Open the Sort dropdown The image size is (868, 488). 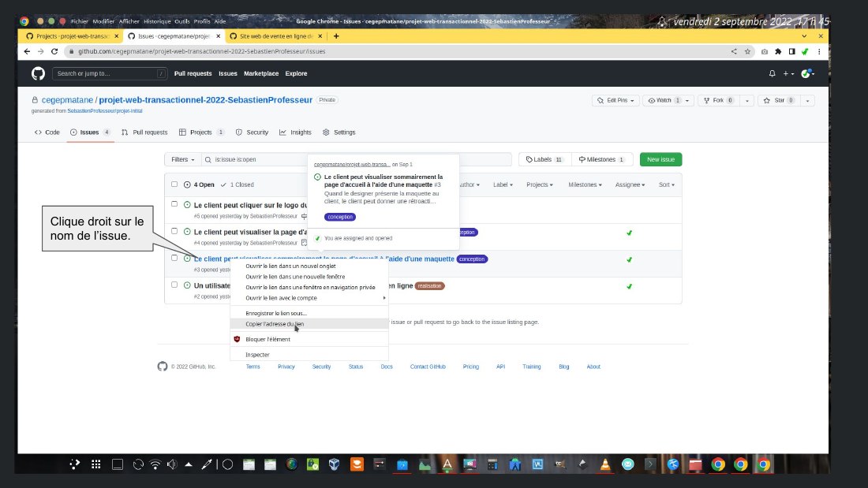pyautogui.click(x=667, y=184)
